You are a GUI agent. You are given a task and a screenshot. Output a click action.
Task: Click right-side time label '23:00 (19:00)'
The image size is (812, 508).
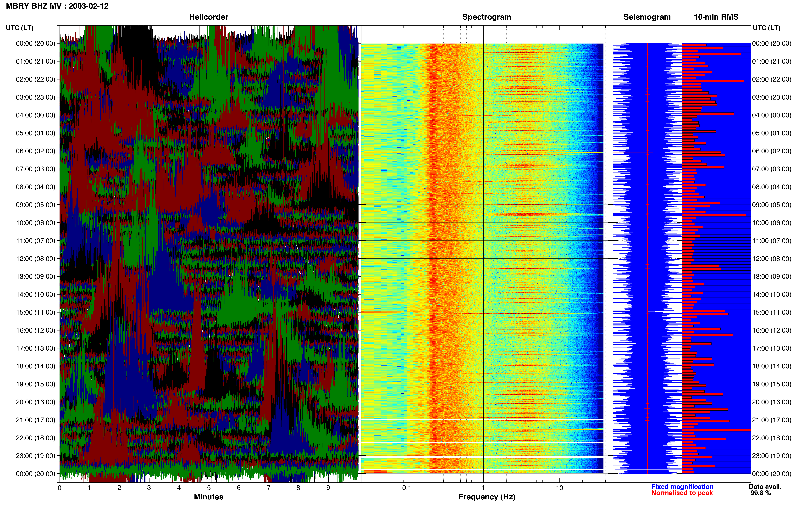tap(772, 456)
